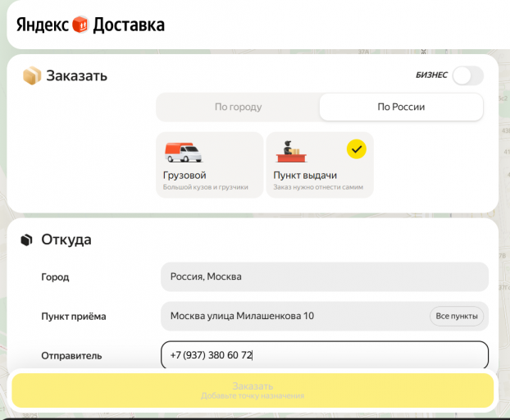Click the Отправитель label

71,356
